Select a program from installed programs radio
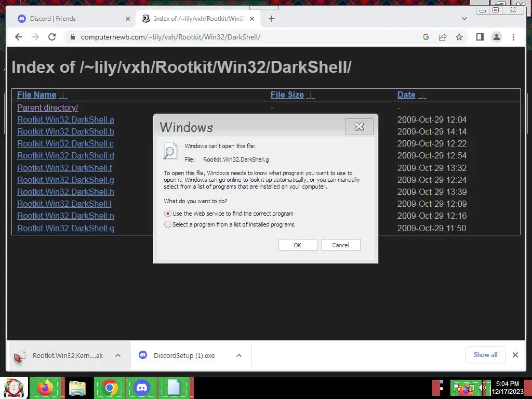This screenshot has width=532, height=399. 168,224
